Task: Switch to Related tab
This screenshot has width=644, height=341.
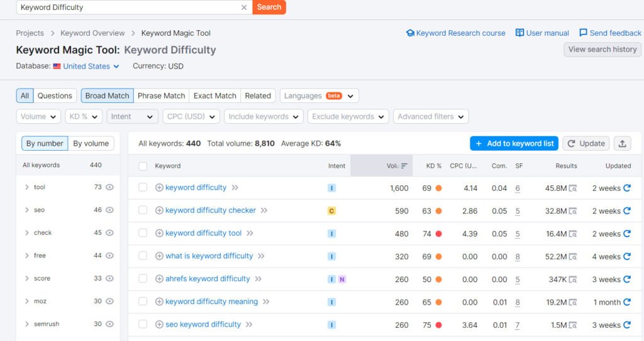Action: (258, 95)
